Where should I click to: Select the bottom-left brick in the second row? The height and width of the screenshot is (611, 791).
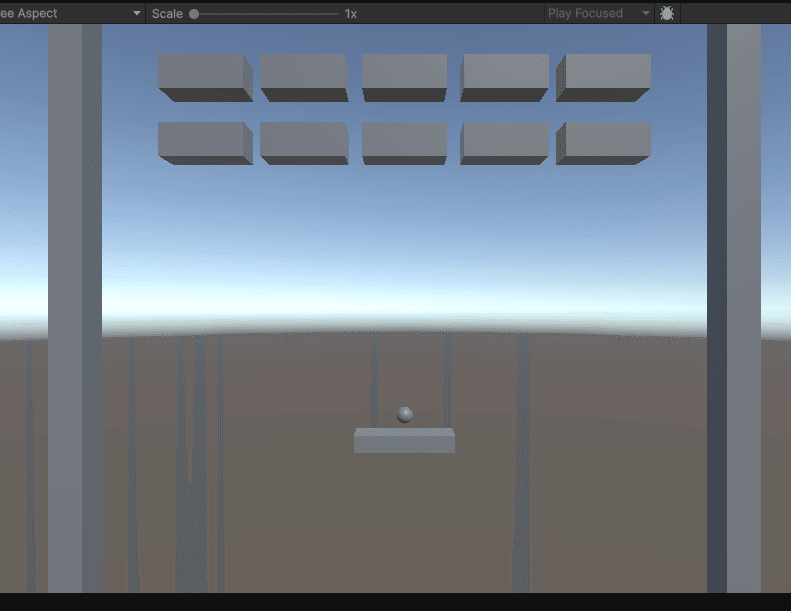click(205, 143)
